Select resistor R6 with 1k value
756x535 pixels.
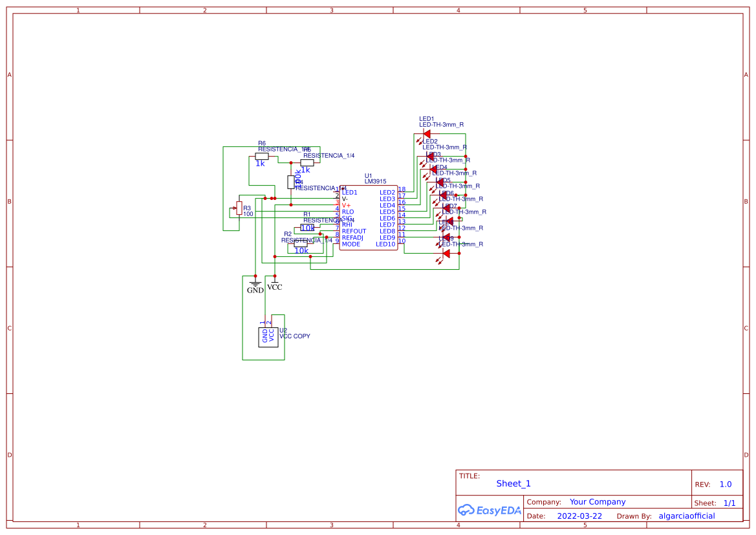(262, 157)
